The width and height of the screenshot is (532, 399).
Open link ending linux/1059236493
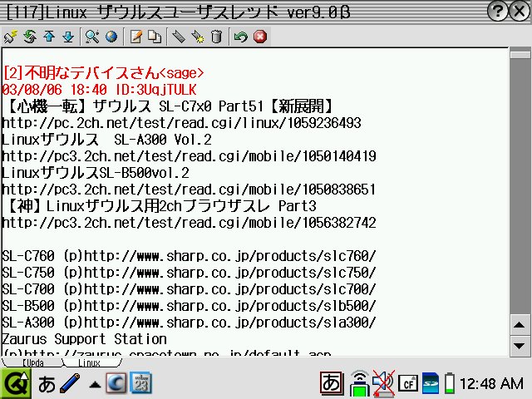181,123
